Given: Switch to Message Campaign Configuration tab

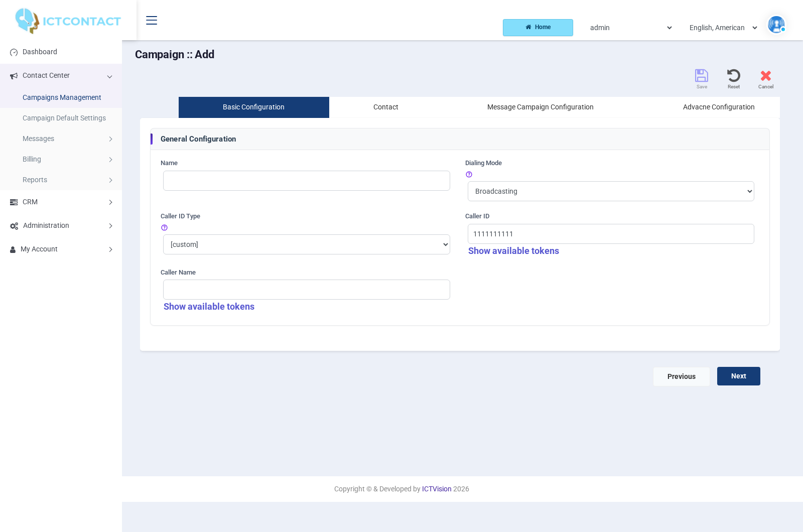Looking at the screenshot, I should click(x=541, y=107).
